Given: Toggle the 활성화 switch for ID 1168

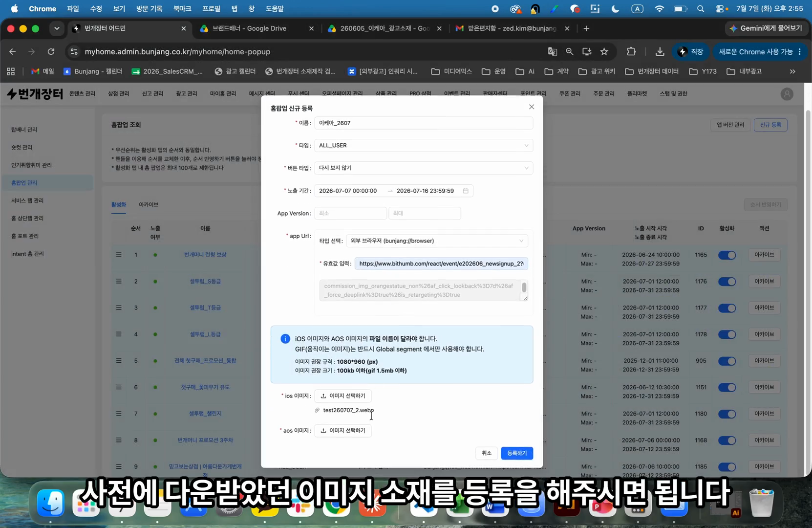Looking at the screenshot, I should click(x=727, y=440).
